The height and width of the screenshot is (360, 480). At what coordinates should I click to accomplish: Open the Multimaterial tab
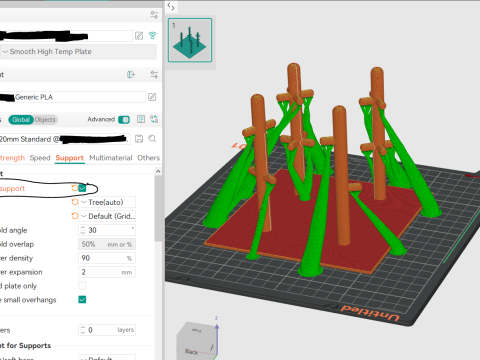pyautogui.click(x=111, y=158)
